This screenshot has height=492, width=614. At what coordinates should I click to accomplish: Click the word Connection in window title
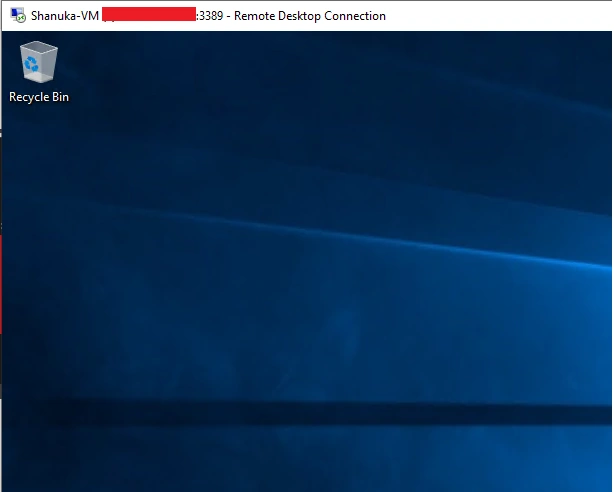(x=355, y=16)
